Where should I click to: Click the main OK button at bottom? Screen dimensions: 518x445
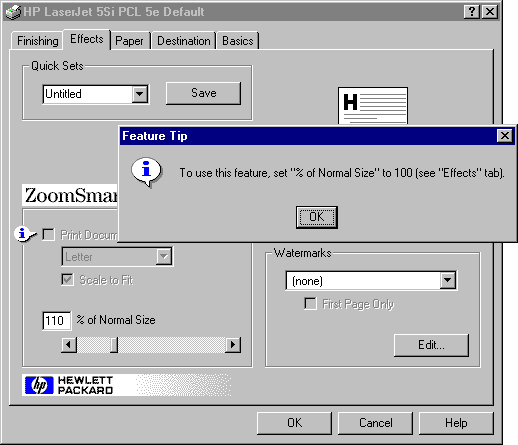(294, 423)
